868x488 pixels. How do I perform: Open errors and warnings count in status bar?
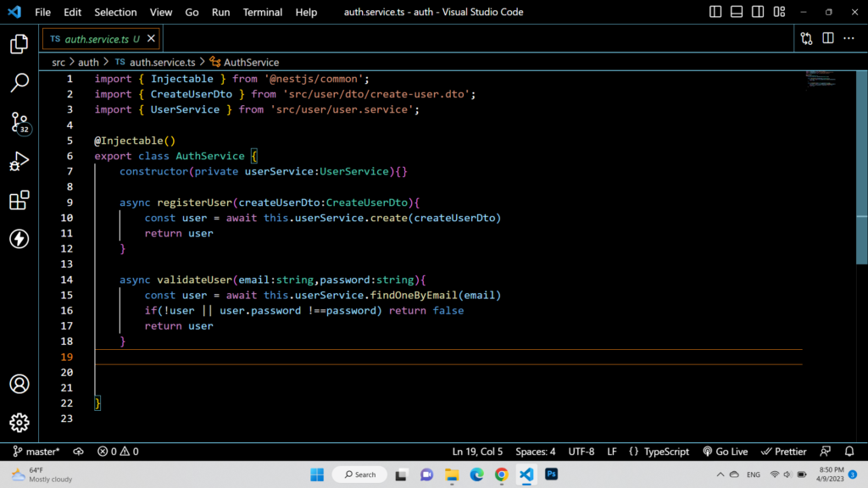pyautogui.click(x=118, y=452)
